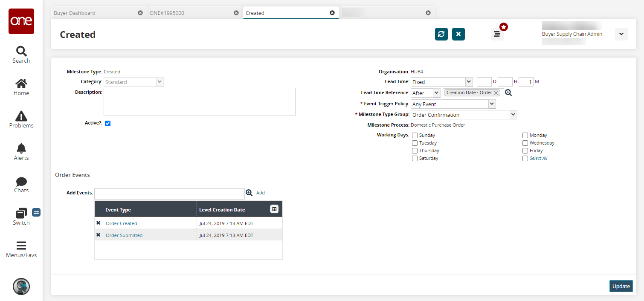
Task: Remove the Creation Date - Order tag
Action: [x=496, y=93]
